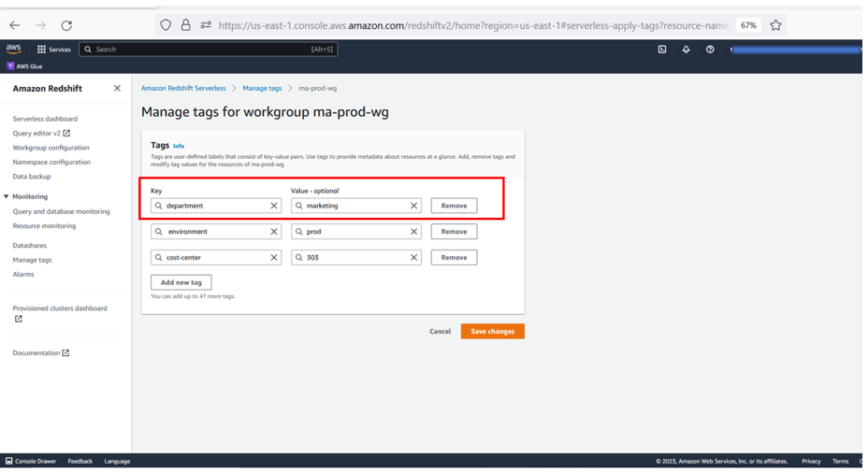
Task: Remove the environment tag
Action: coord(454,232)
